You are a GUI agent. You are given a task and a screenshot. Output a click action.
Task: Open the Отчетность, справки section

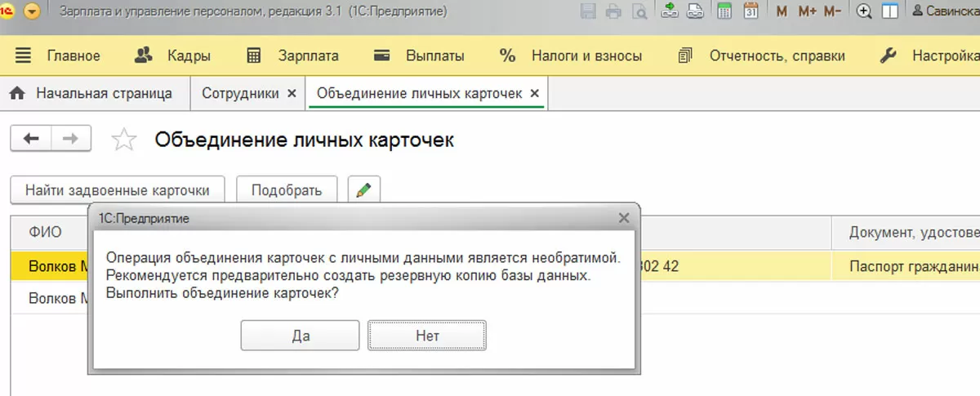click(761, 56)
